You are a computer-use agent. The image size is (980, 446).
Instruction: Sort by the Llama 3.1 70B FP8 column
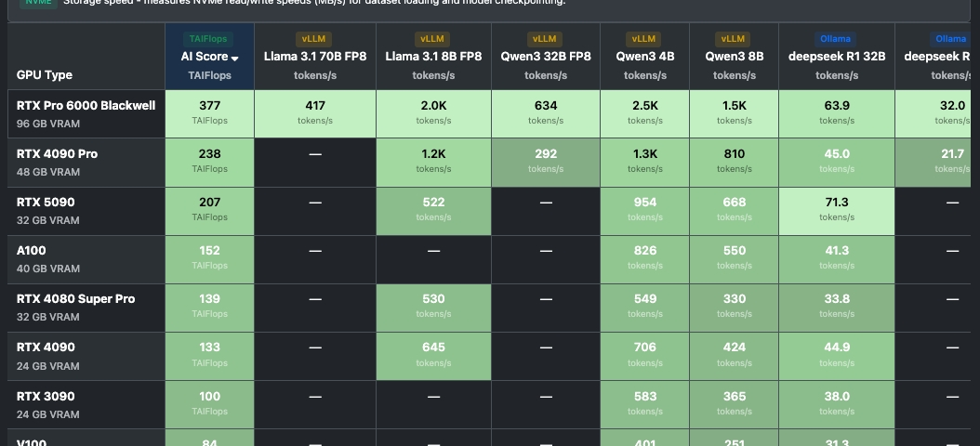coord(314,57)
